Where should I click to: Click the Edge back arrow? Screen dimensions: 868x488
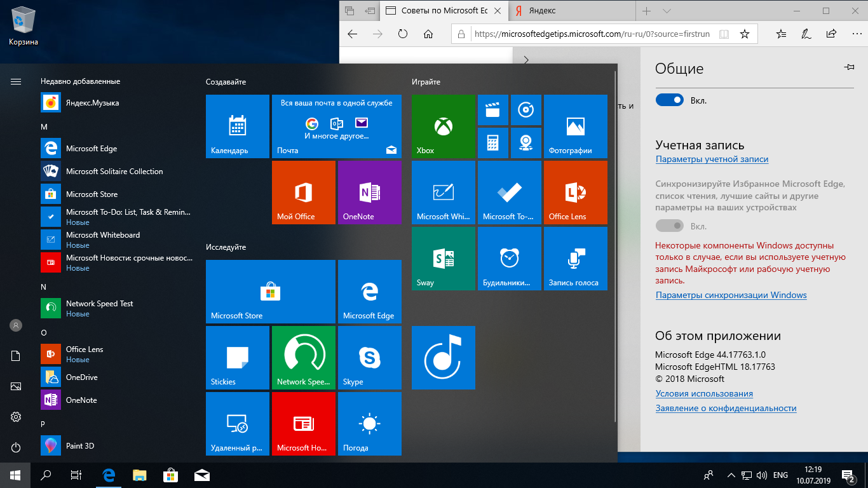coord(352,34)
